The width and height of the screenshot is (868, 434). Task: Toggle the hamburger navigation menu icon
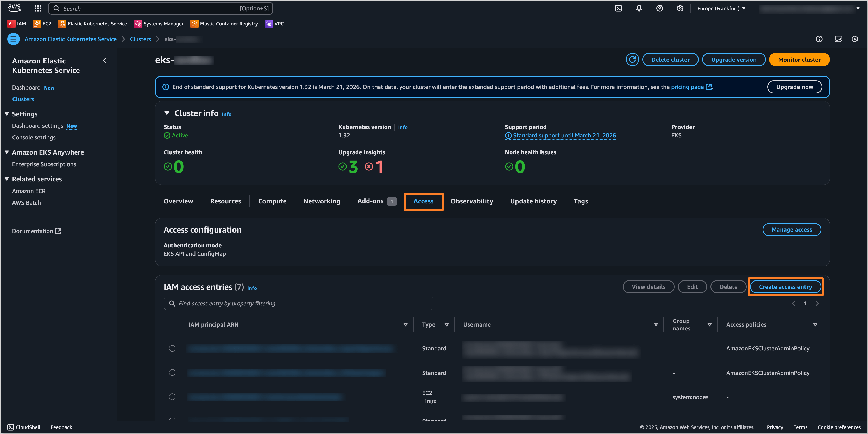(14, 39)
